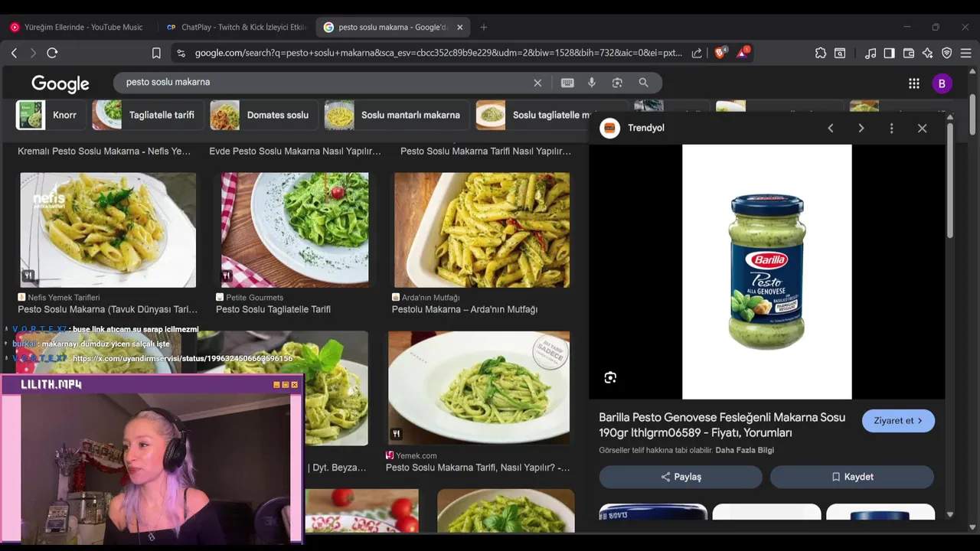Open Brave Rewards triangle icon
Screen dimensions: 980x551
pos(743,53)
